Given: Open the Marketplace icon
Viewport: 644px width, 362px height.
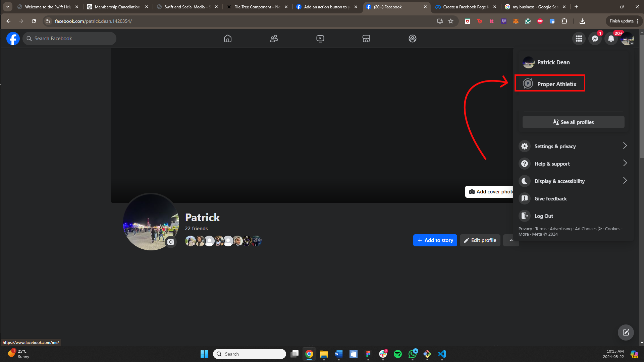Looking at the screenshot, I should click(366, 39).
